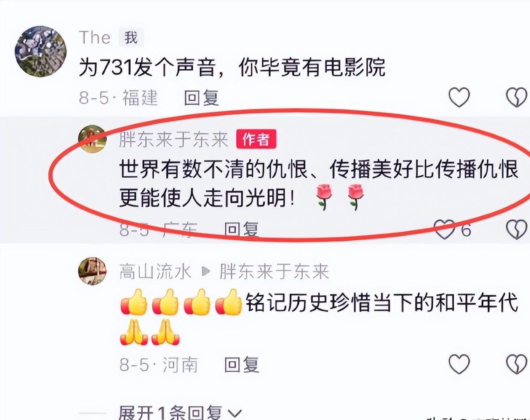Reply to 高山流水's comment via 回复
530x420 pixels.
coord(242,365)
